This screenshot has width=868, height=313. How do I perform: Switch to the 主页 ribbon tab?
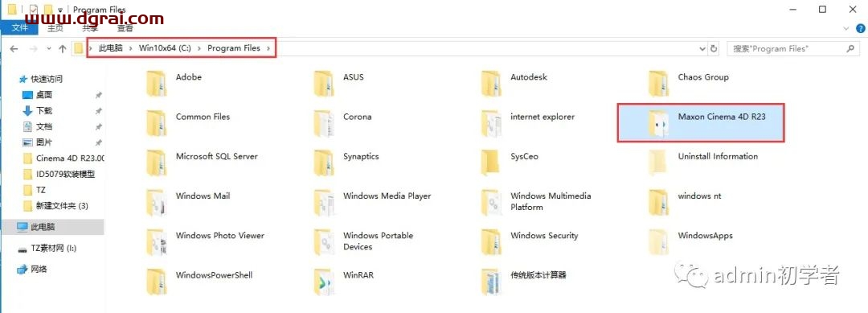click(x=55, y=27)
